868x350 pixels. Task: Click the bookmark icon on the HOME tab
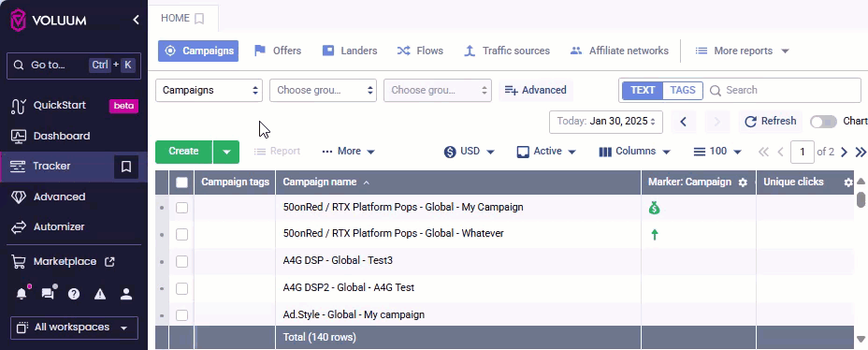pyautogui.click(x=199, y=19)
